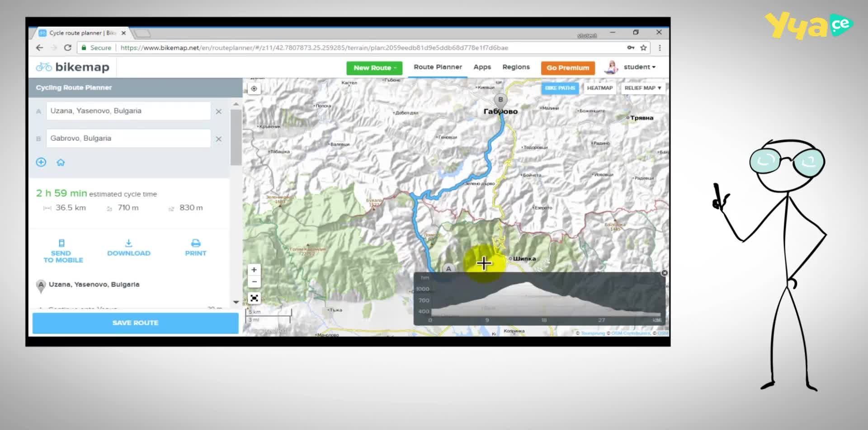Click marker A on the map
Screen dimensions: 868x430
point(448,269)
